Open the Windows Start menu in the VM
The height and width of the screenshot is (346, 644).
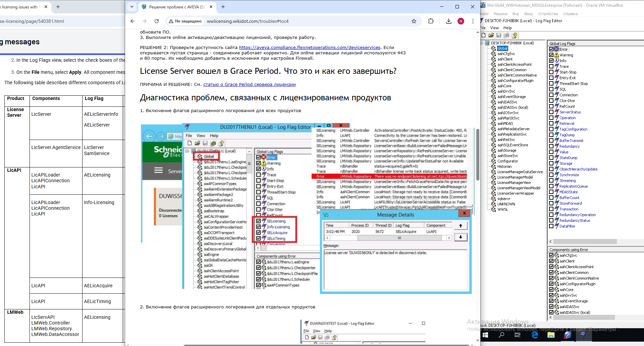click(485, 335)
